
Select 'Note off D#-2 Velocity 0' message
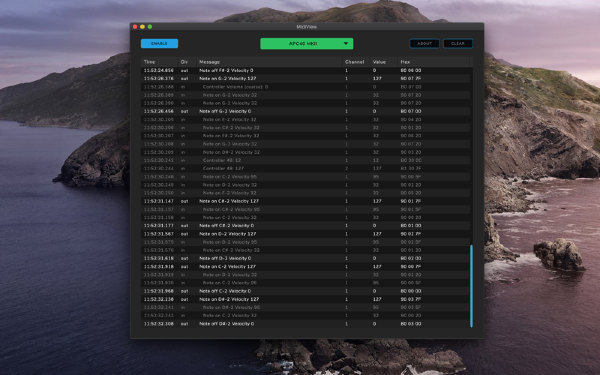[x=227, y=324]
